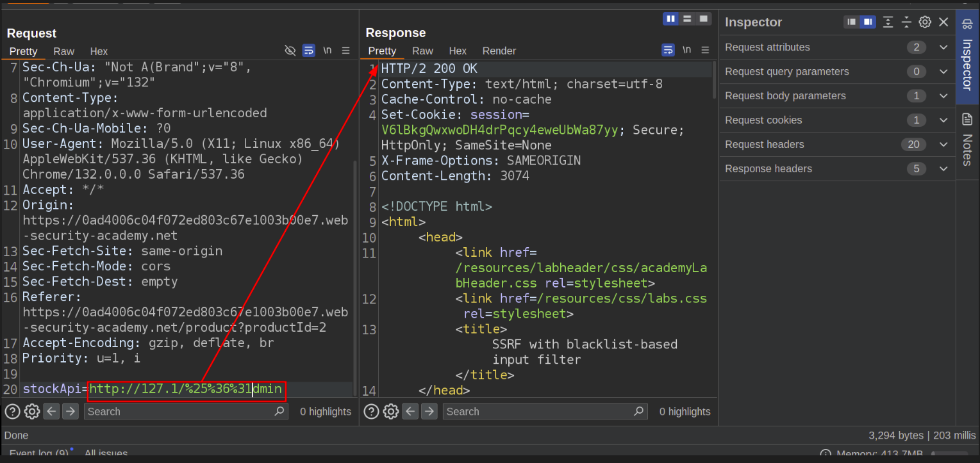Click the Request body parameters label

(785, 96)
